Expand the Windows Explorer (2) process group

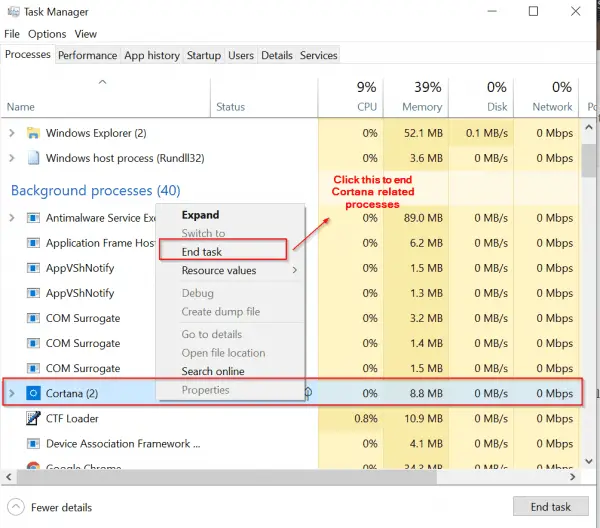12,133
